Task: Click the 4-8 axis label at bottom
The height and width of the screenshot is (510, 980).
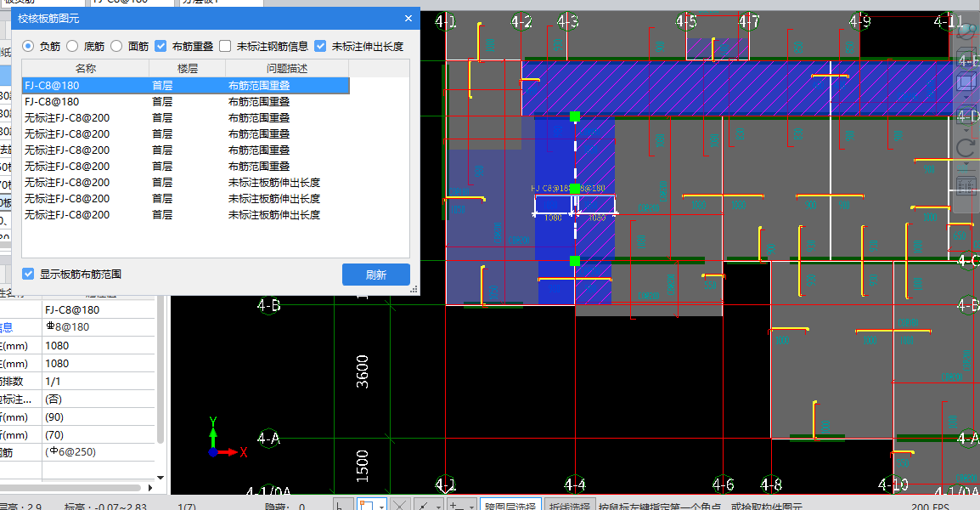Action: [x=771, y=484]
